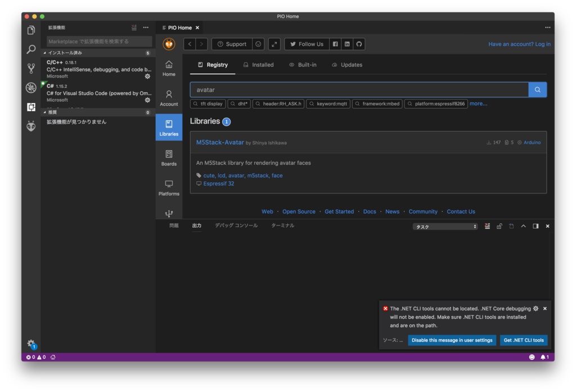Open the Facebook icon link

[x=335, y=44]
